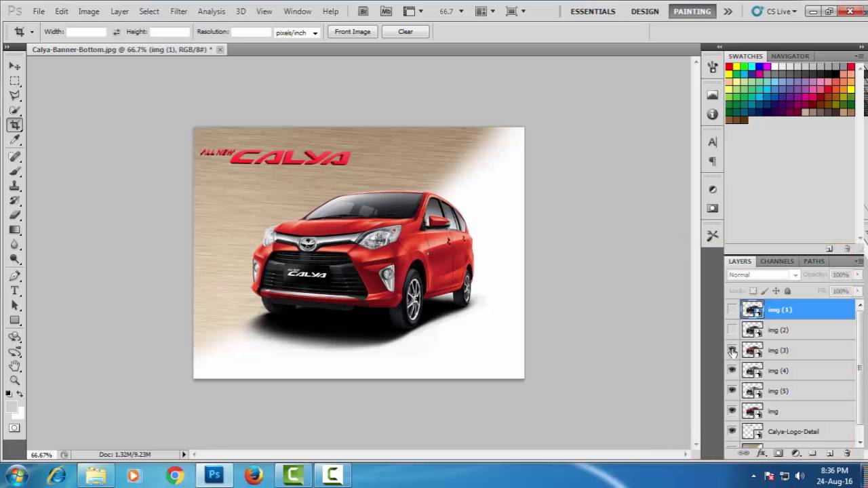Open the 66.7 zoom level dropdown
The image size is (868, 488).
pos(461,12)
